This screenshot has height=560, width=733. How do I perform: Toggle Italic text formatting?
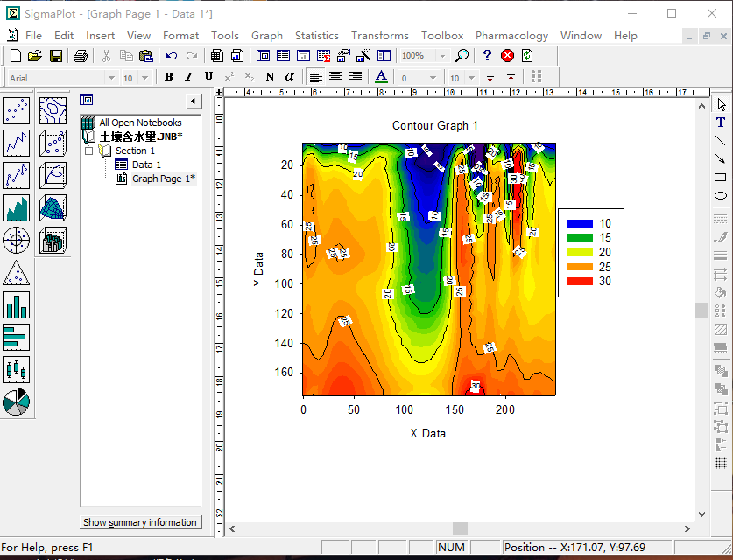click(188, 77)
